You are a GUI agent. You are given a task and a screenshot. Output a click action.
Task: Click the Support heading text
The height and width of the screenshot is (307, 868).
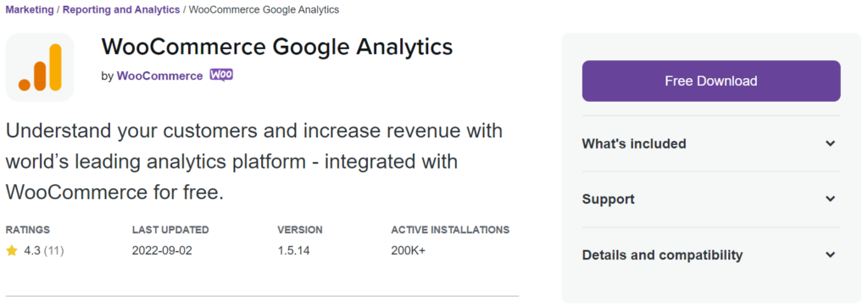tap(608, 199)
